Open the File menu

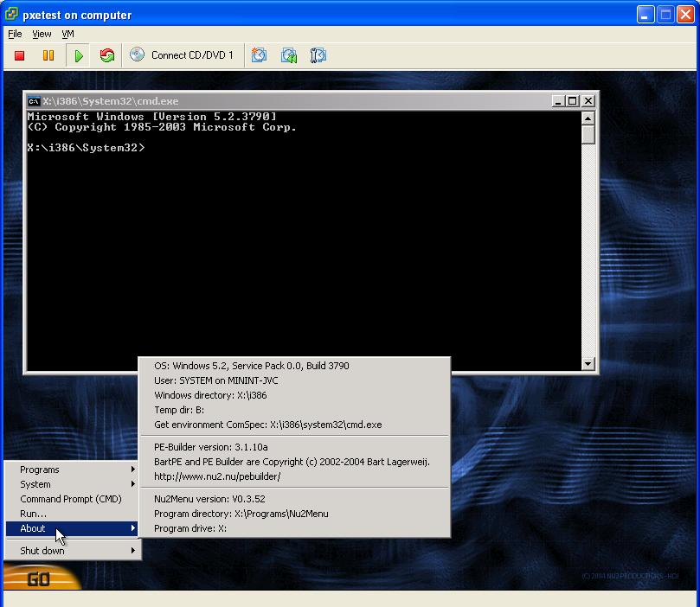(15, 34)
